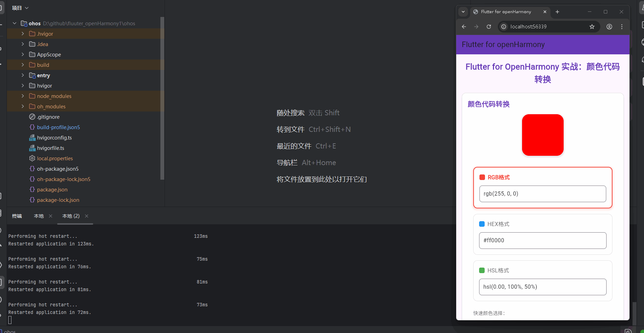
Task: Click the 颜色代码转换 card heading
Action: pos(488,104)
